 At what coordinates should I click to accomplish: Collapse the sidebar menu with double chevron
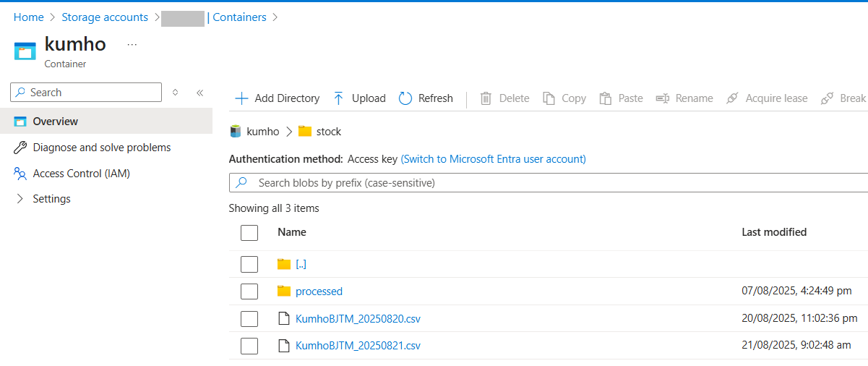200,93
